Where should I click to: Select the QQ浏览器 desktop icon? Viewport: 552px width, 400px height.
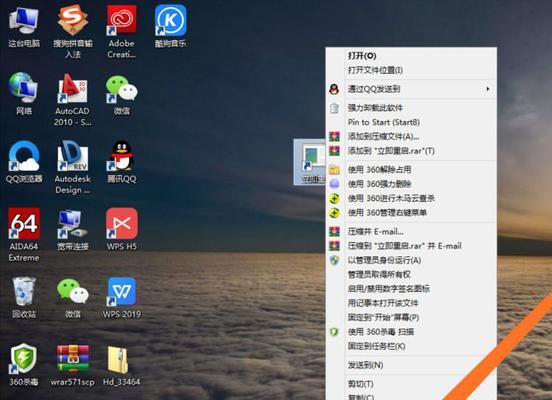point(24,162)
